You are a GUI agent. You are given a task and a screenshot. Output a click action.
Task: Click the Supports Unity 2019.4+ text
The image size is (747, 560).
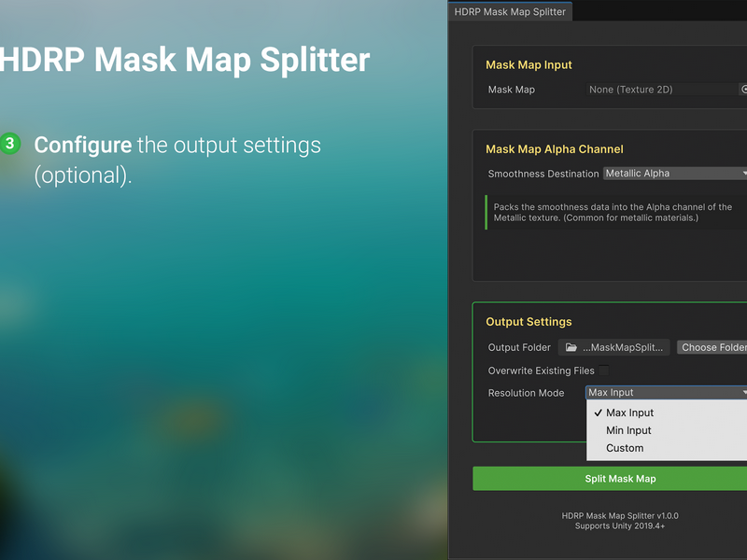(620, 526)
